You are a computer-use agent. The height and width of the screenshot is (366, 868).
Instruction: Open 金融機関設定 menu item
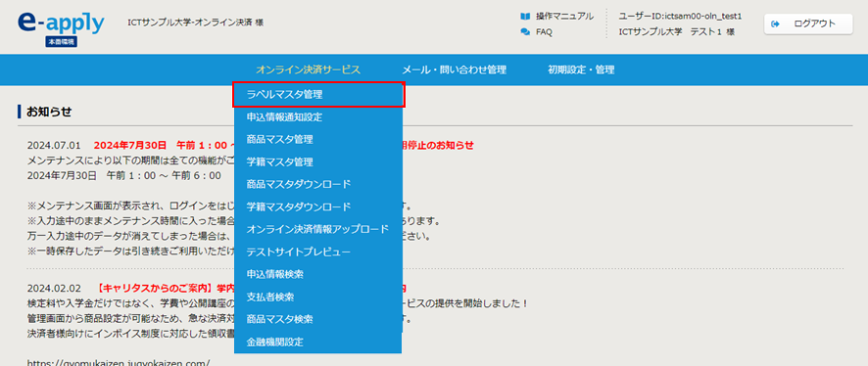coord(318,342)
